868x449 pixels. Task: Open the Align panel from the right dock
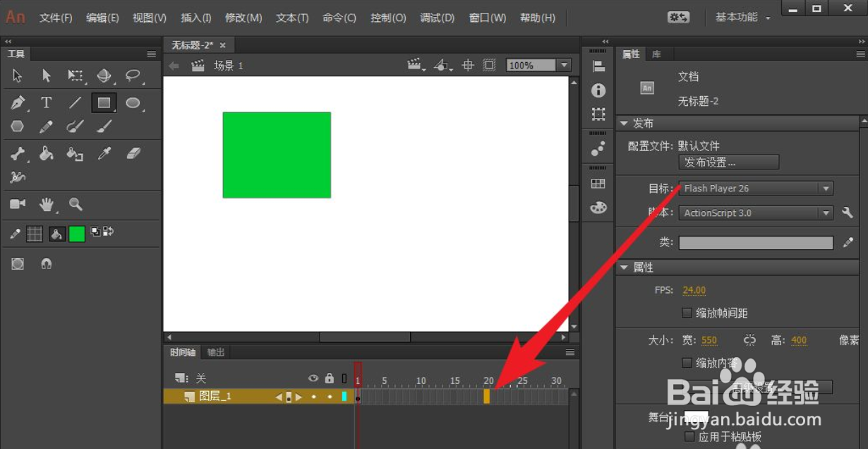point(598,67)
